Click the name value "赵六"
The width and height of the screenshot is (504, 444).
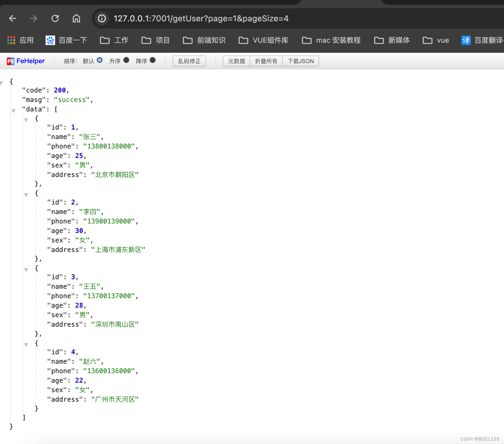[x=90, y=361]
